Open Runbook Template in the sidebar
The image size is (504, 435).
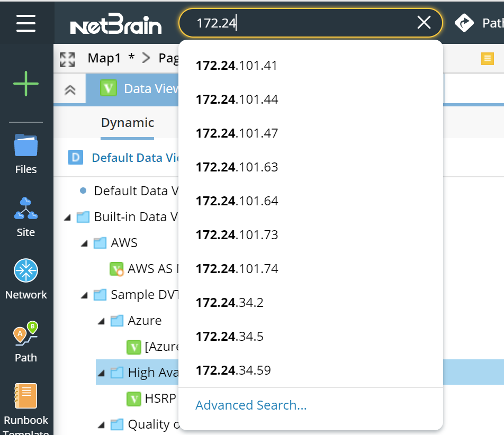point(26,409)
